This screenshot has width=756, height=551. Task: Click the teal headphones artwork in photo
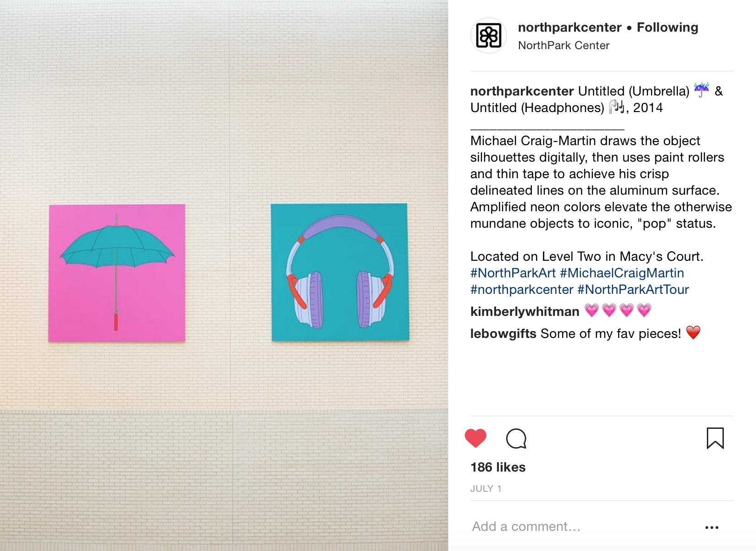(x=340, y=272)
